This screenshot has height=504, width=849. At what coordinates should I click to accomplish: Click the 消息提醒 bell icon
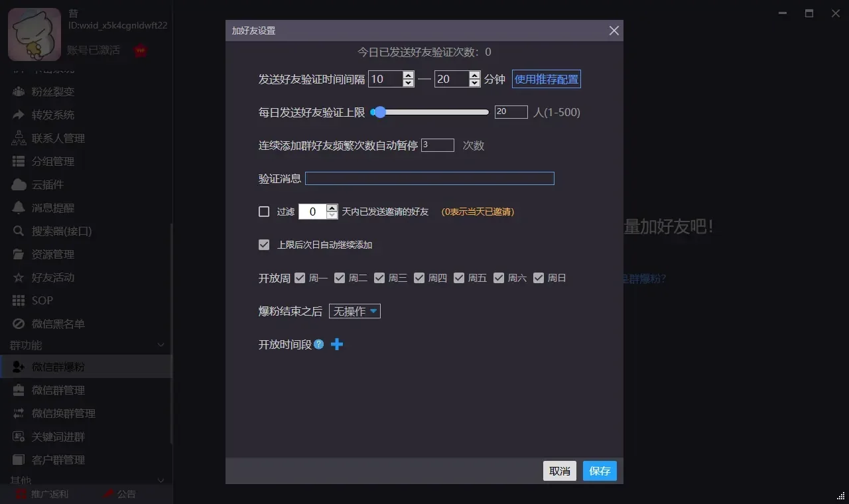(x=19, y=208)
